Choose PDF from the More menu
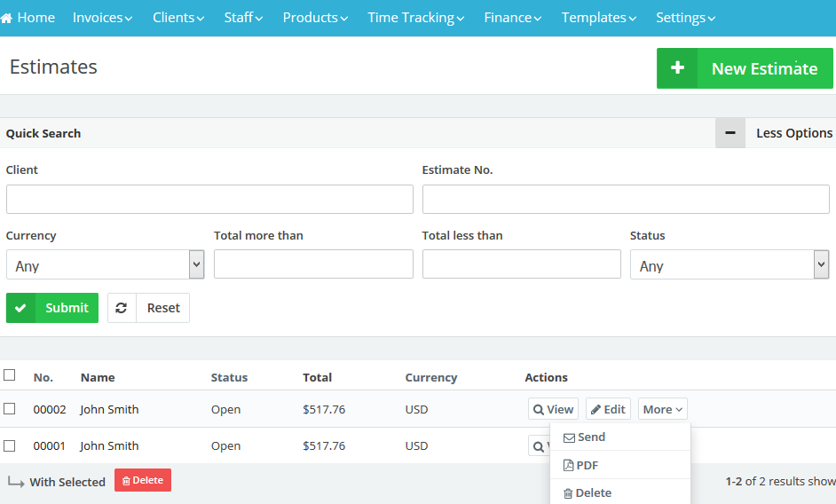This screenshot has width=836, height=504. pyautogui.click(x=586, y=465)
